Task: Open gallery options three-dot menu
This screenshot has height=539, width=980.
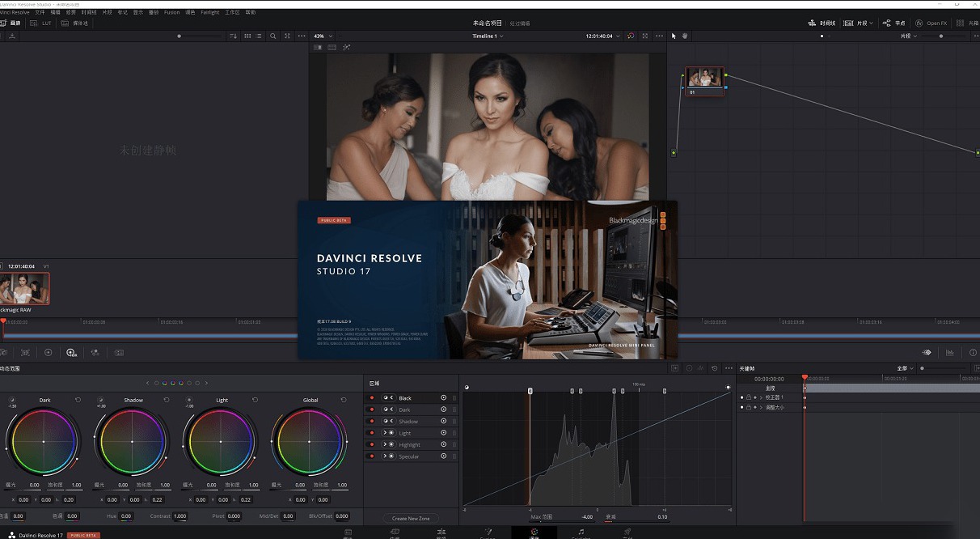Action: 302,36
